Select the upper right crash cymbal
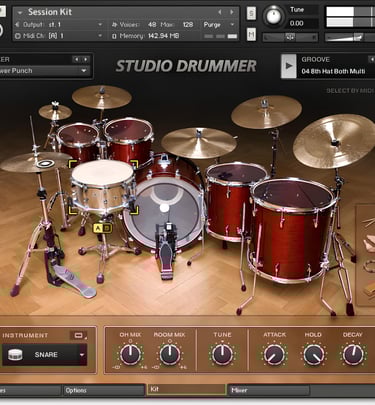375x405 pixels. click(x=266, y=112)
